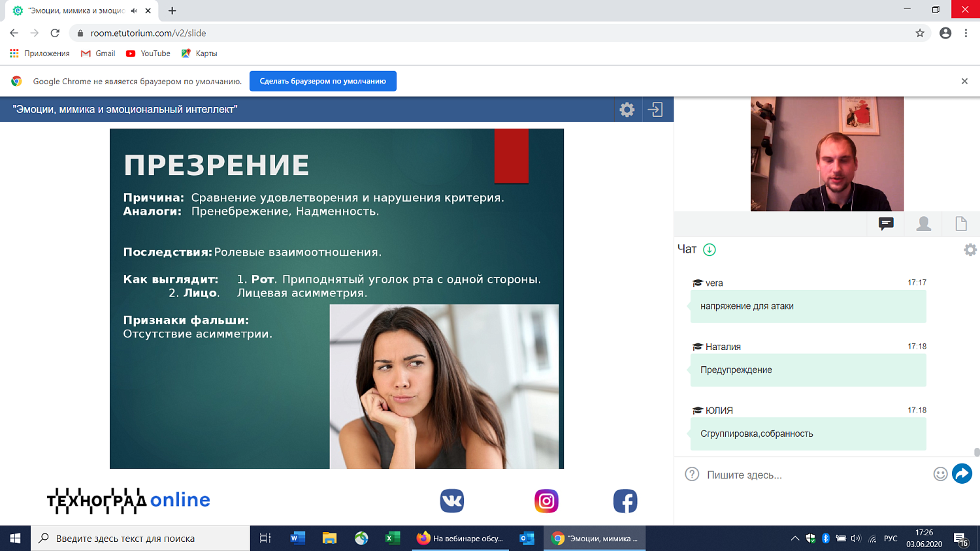Image resolution: width=980 pixels, height=551 pixels.
Task: Dismiss the default browser notification bar
Action: tap(964, 81)
